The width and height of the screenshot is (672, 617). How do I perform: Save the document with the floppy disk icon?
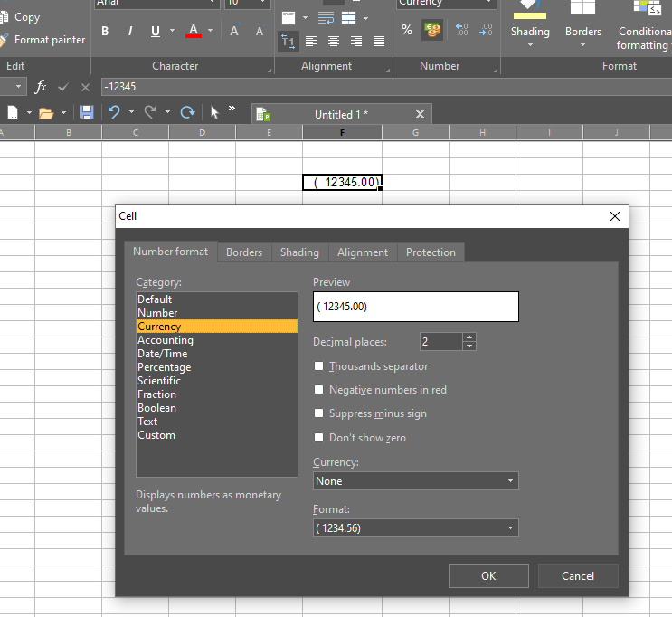87,112
